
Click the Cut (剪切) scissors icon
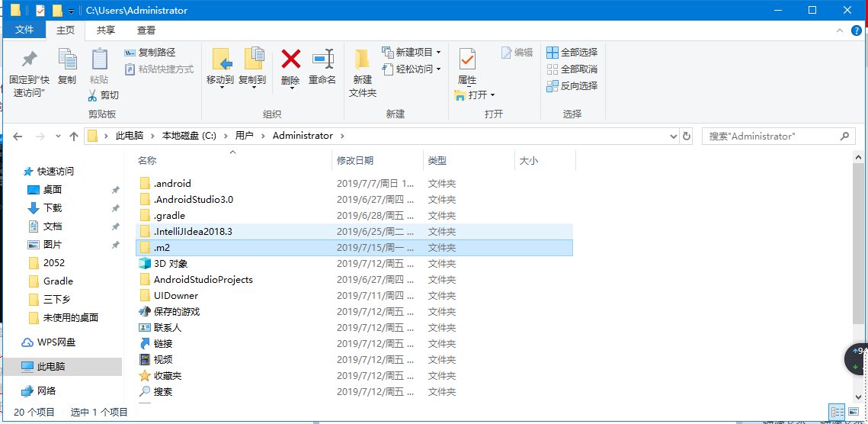[92, 95]
